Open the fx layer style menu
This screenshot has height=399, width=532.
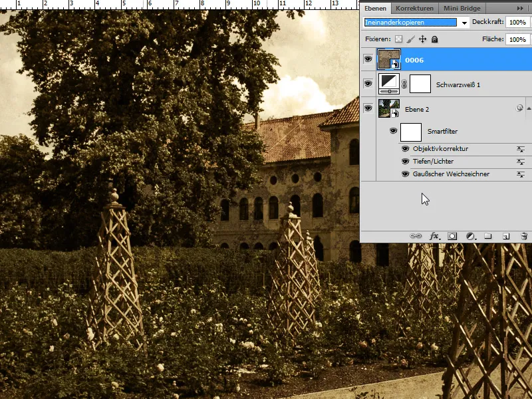[435, 236]
